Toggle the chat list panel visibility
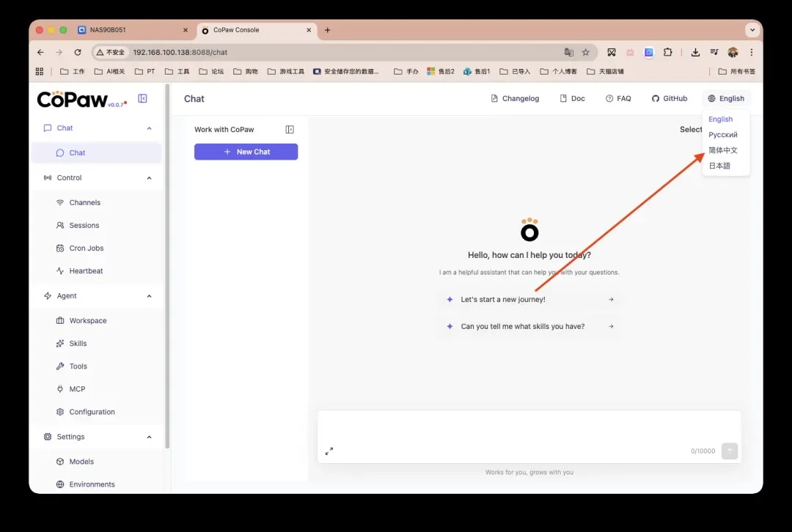The height and width of the screenshot is (532, 792). point(290,128)
